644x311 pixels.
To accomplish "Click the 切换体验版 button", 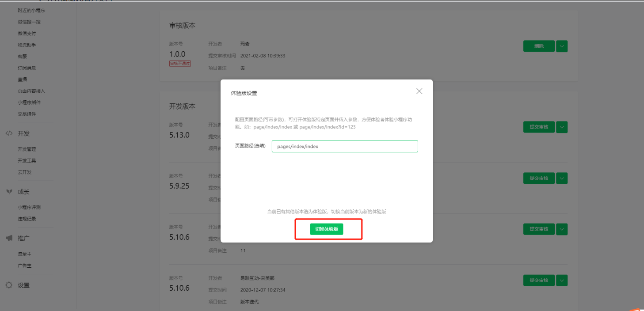I will coord(327,229).
